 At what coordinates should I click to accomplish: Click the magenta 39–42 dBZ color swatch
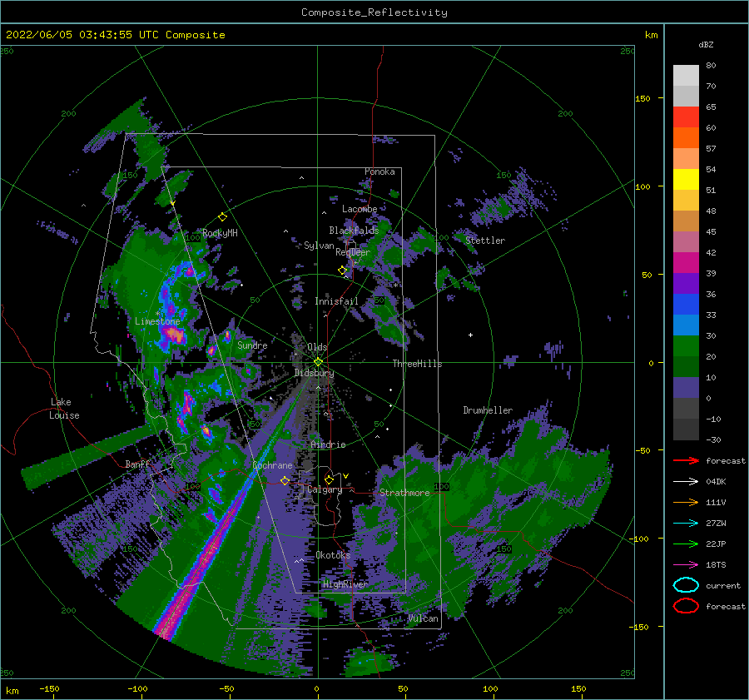point(686,263)
